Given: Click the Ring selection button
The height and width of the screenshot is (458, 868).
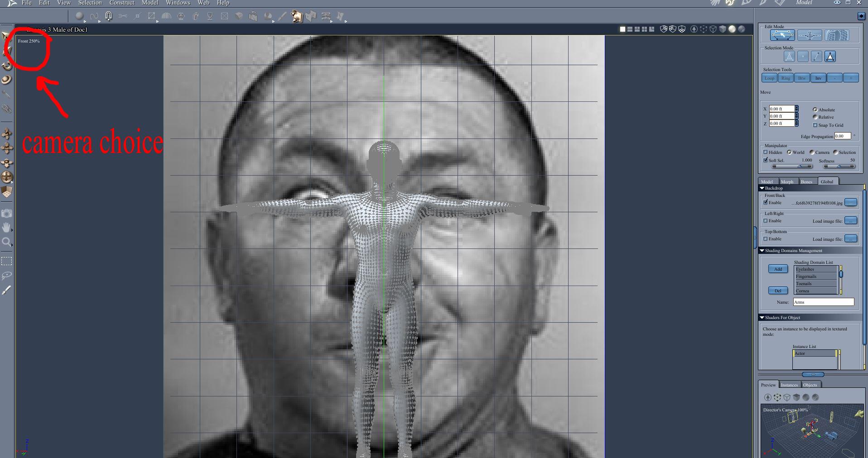Looking at the screenshot, I should tap(786, 78).
